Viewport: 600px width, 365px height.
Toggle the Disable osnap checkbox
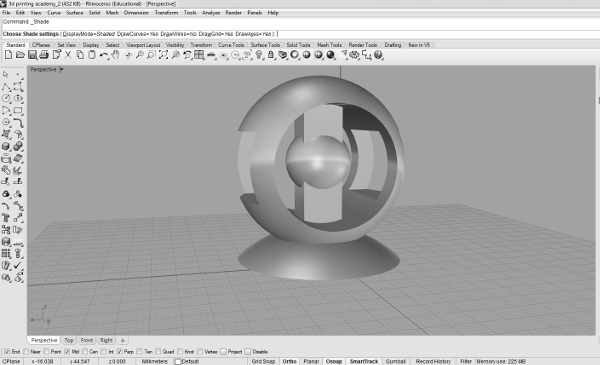pos(248,352)
